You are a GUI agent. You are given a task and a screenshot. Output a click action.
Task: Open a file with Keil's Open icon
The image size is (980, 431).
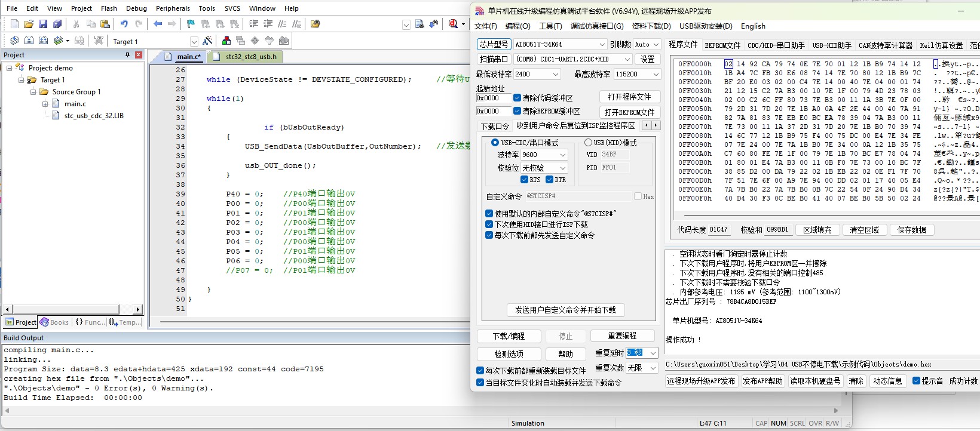[x=29, y=24]
